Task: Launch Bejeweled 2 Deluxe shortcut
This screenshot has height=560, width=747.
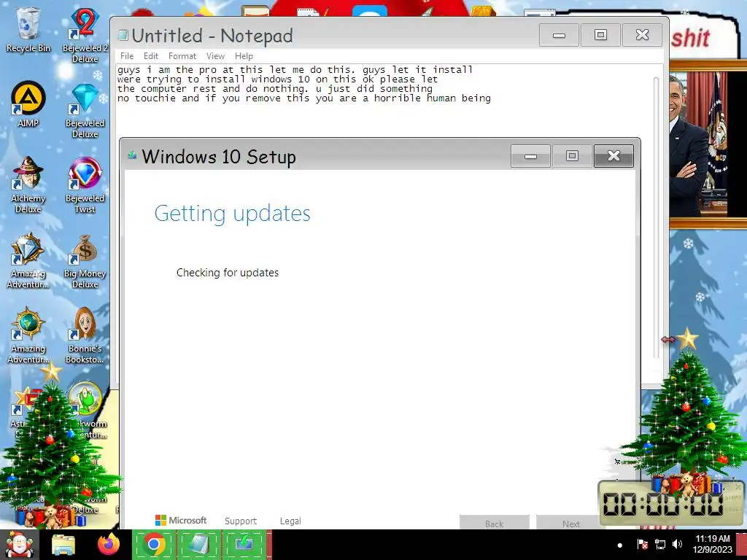Action: 85,36
